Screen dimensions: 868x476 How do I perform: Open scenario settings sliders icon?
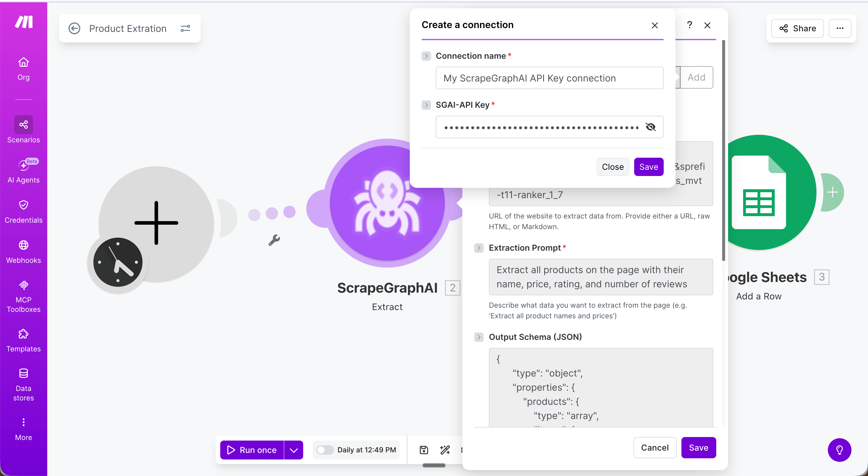185,28
